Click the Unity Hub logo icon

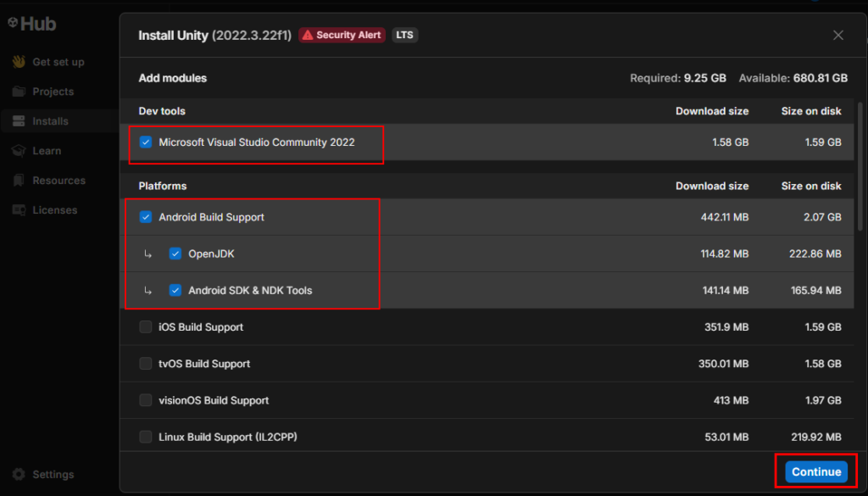13,24
